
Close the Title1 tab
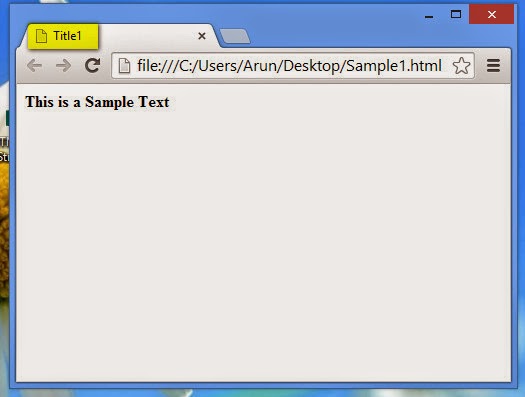(202, 36)
